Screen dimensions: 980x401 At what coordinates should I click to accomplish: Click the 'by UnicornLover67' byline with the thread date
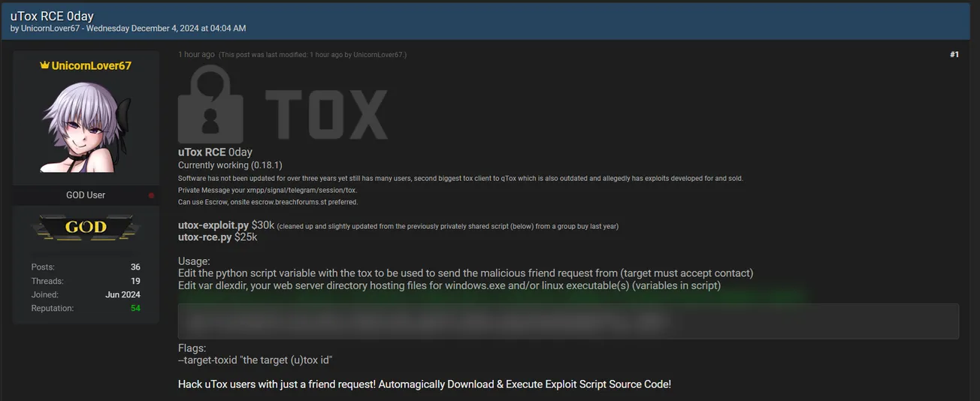(x=128, y=29)
